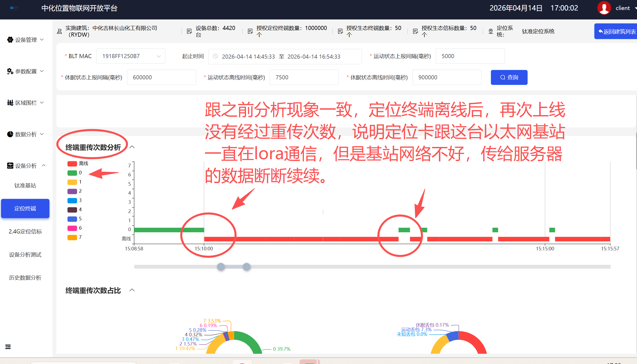Click the client user avatar
Image resolution: width=637 pixels, height=364 pixels.
pos(604,8)
